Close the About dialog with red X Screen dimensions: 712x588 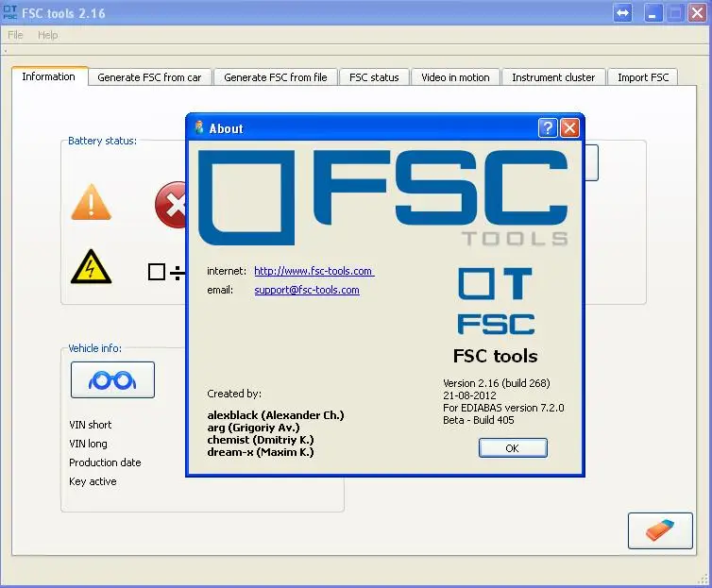pos(569,128)
